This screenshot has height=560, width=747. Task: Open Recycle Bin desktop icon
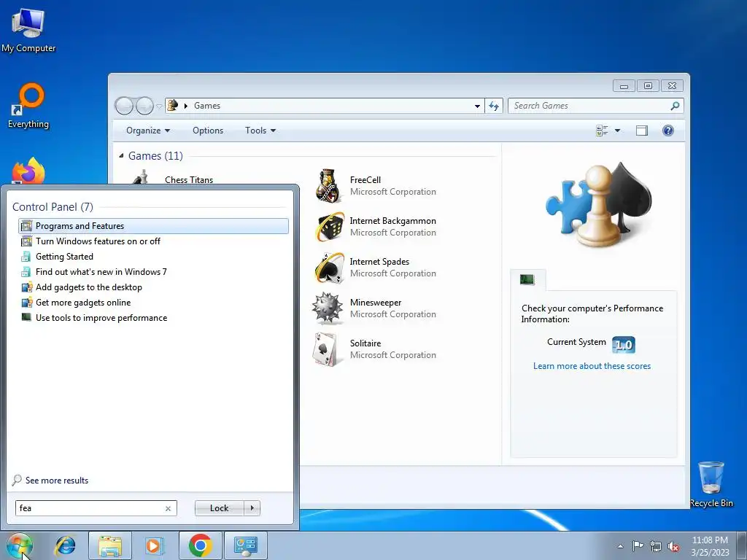pos(711,484)
